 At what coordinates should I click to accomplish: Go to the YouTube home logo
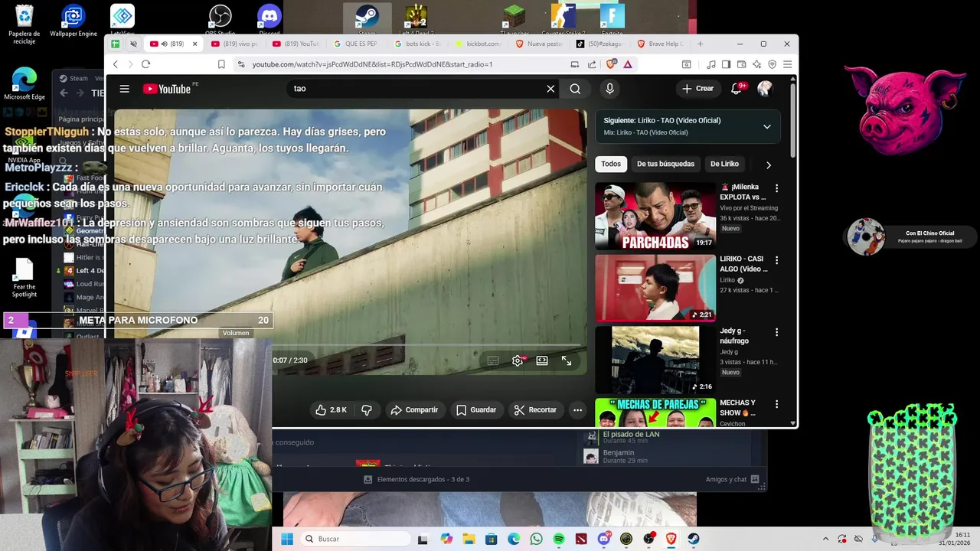[166, 89]
